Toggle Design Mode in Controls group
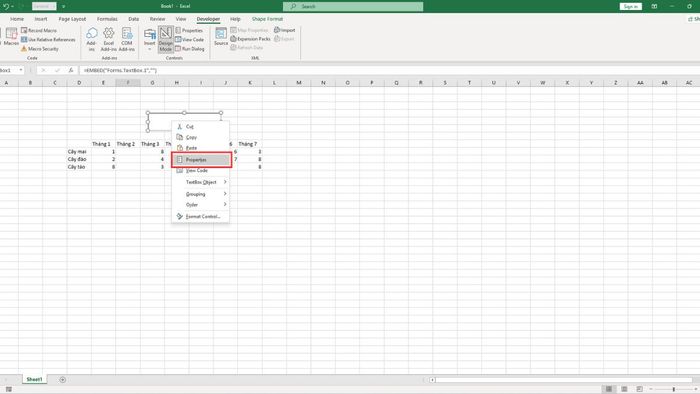The image size is (700, 394). click(166, 39)
